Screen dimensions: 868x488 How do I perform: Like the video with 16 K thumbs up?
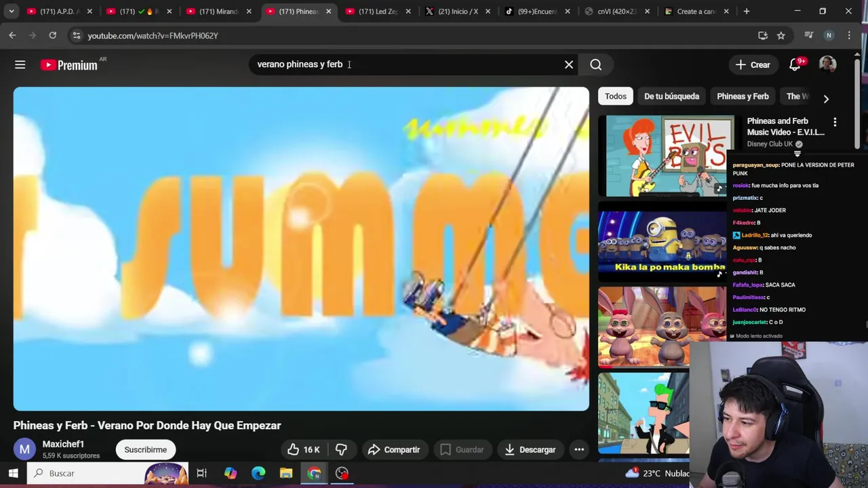303,449
